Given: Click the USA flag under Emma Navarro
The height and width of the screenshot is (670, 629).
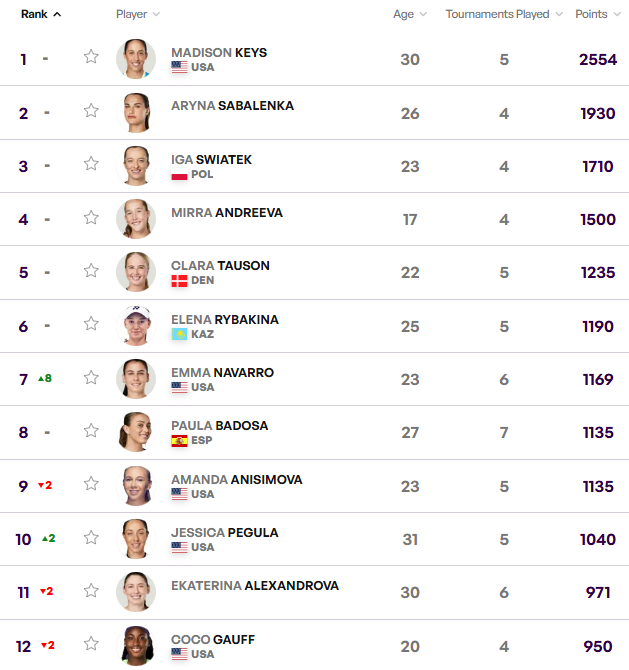Looking at the screenshot, I should click(180, 388).
